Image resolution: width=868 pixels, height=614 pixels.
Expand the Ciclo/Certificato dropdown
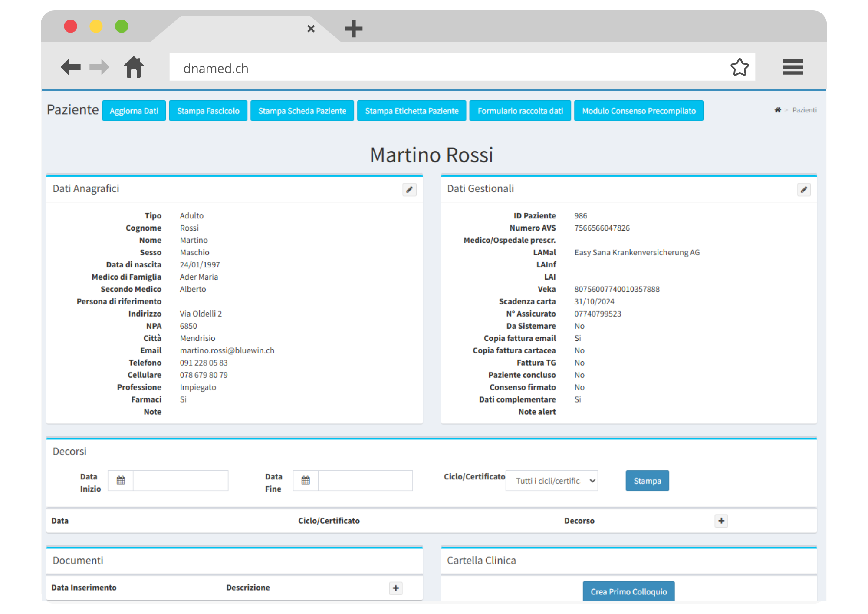pos(552,481)
